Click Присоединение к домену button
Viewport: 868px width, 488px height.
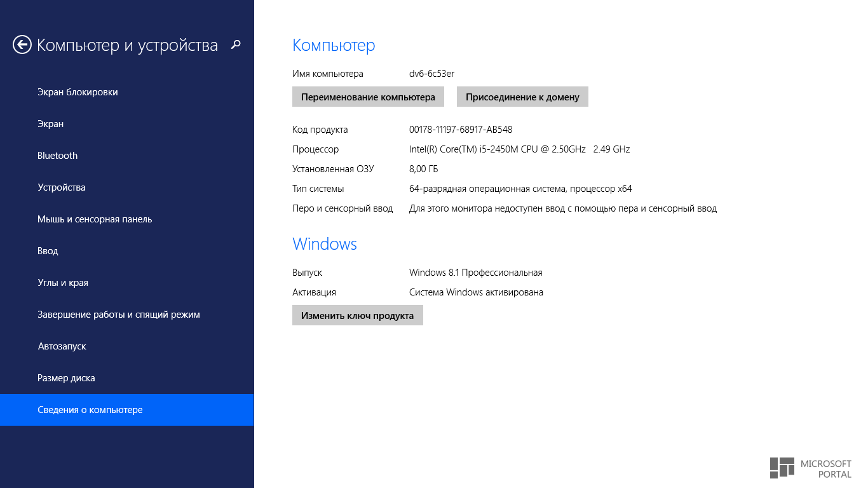coord(522,97)
